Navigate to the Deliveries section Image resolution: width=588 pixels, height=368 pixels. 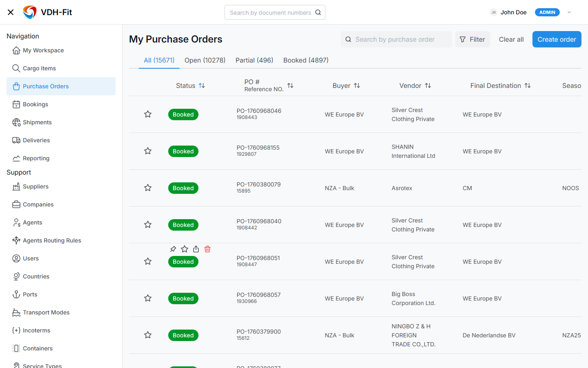point(36,140)
